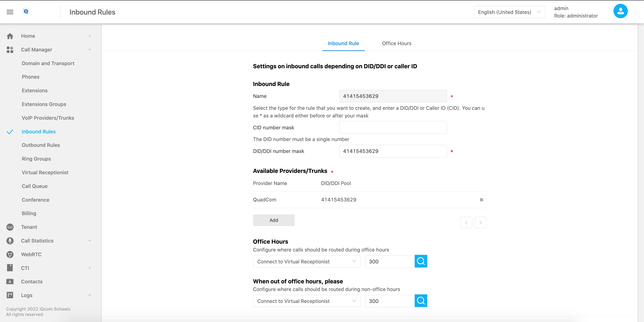Open Extensions menu item
Viewport: 644px width, 322px height.
tap(35, 90)
